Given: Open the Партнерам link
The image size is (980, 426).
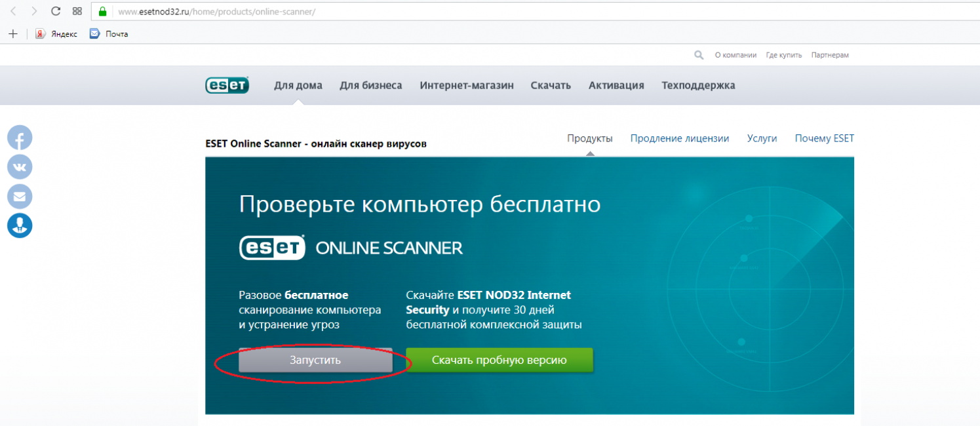Looking at the screenshot, I should [x=830, y=55].
